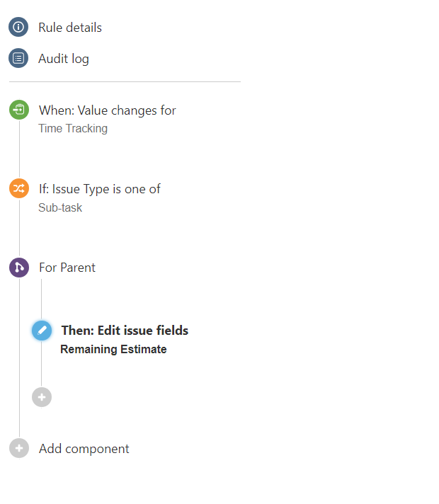The width and height of the screenshot is (439, 504).
Task: Open the Rule details section
Action: tap(70, 28)
